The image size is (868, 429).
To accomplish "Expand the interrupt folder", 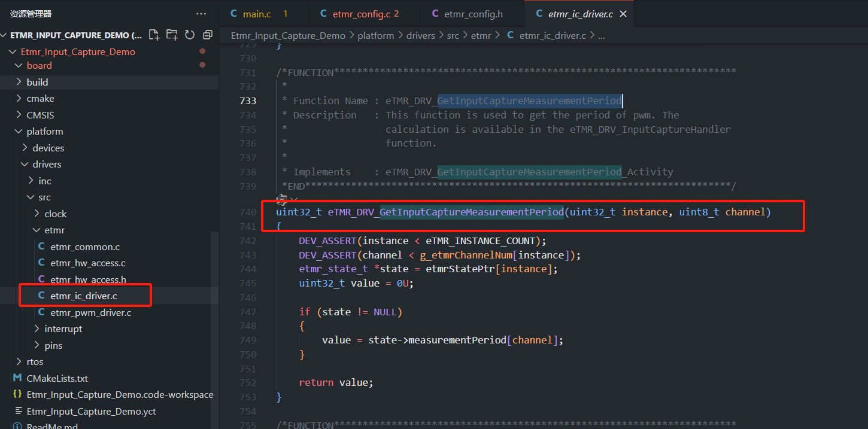I will tap(37, 328).
